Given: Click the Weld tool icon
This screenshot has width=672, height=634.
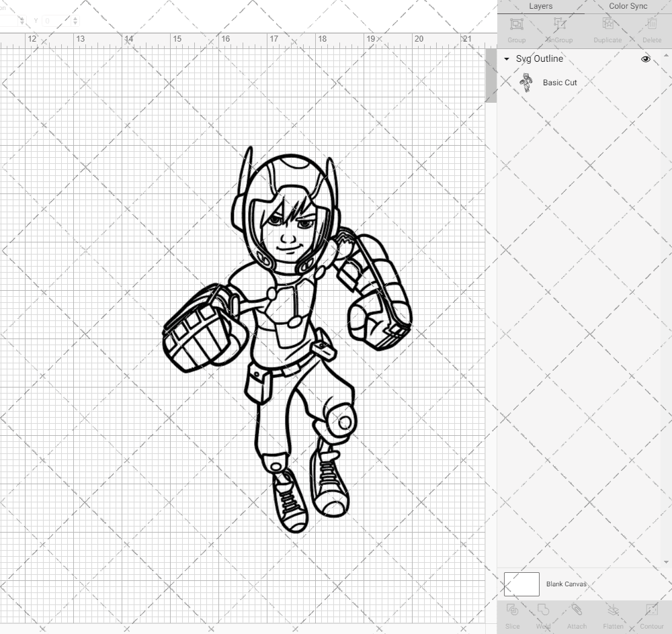Looking at the screenshot, I should point(543,610).
